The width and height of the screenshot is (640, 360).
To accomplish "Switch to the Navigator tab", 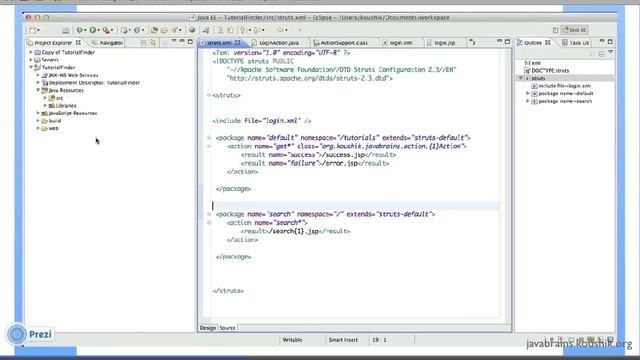I will click(107, 42).
